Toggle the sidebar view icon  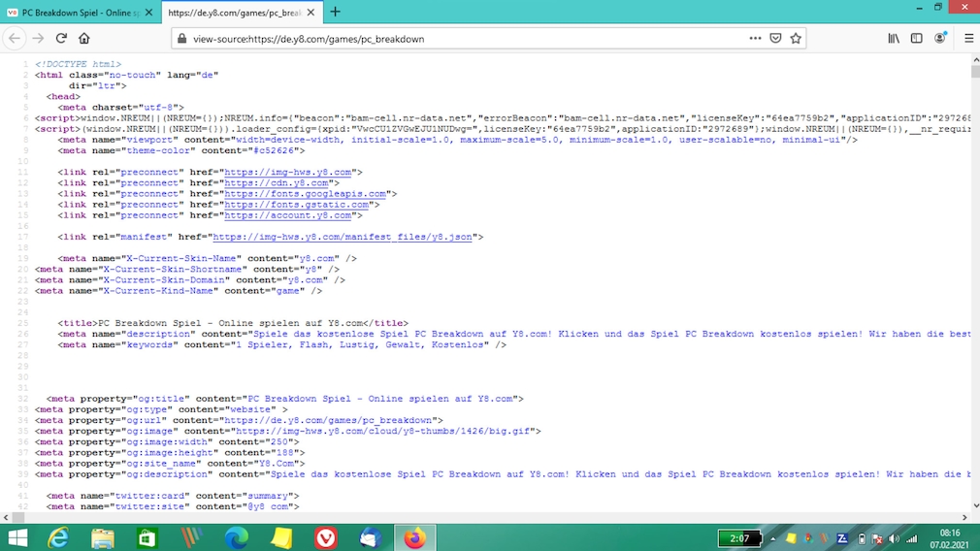(x=916, y=39)
